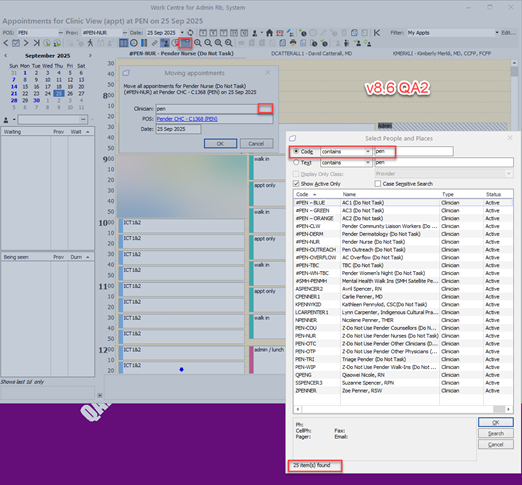Viewport: 522px width, 485px height.
Task: Click OK in Select People and Places
Action: click(496, 422)
